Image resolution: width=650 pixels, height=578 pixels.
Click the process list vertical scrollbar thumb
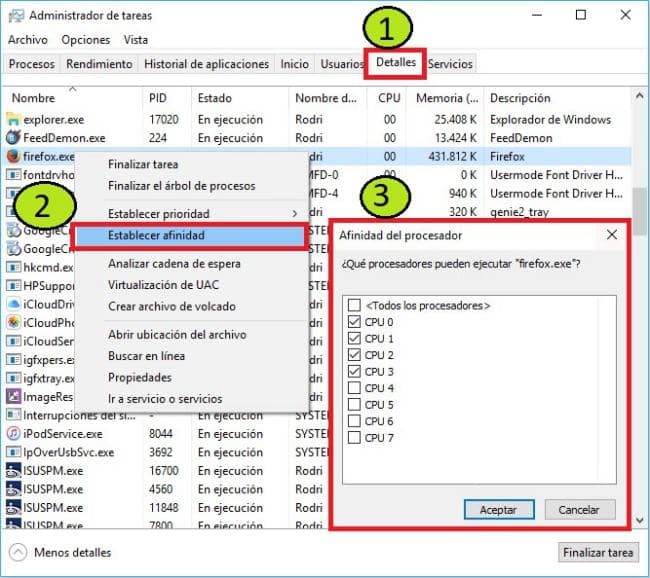click(x=640, y=211)
